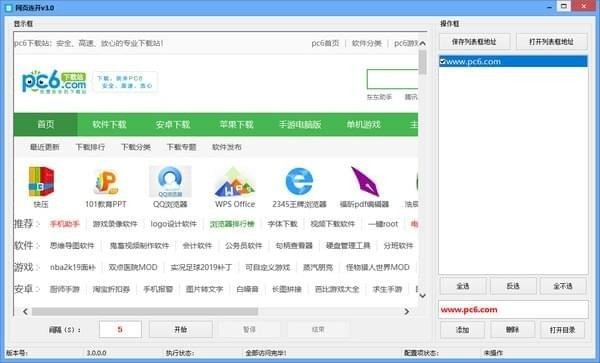Image resolution: width=600 pixels, height=363 pixels.
Task: Select the www.pc6.com list row
Action: pyautogui.click(x=513, y=61)
